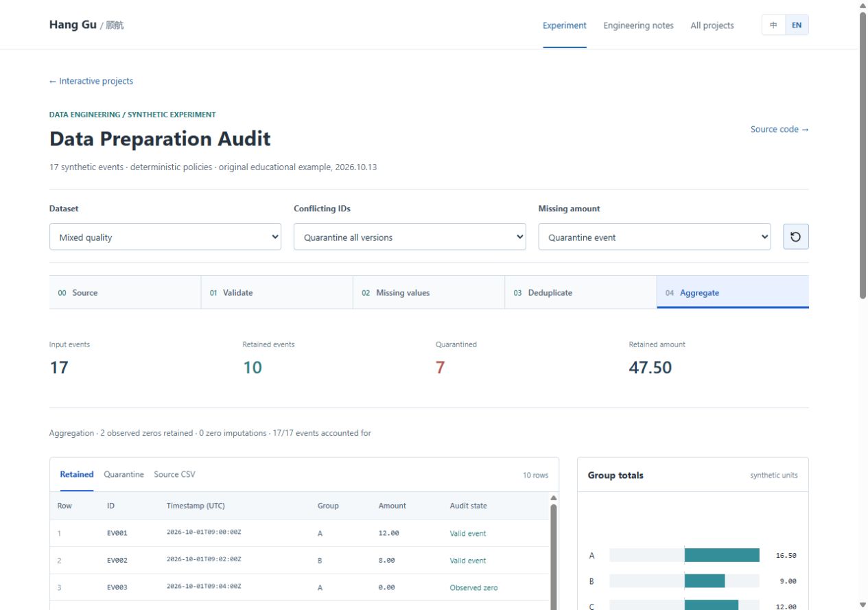Click the Valid event state for EV001
The image size is (868, 610).
468,533
